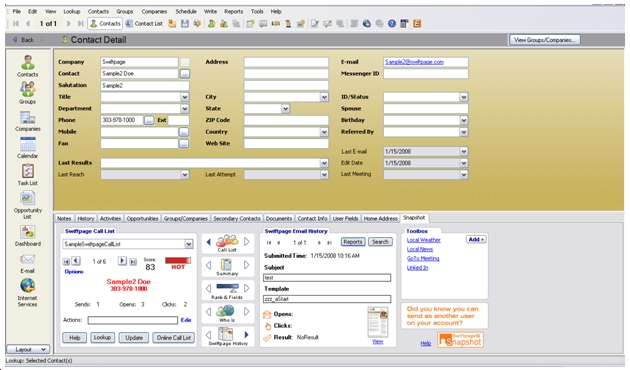The width and height of the screenshot is (630, 370).
Task: Click the red HOT score indicator
Action: click(178, 264)
